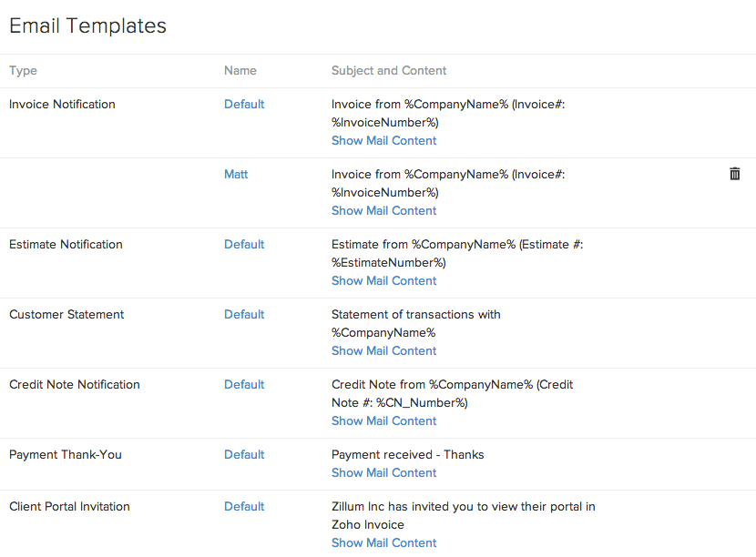Show mail content for Payment Thank-You

coord(383,473)
